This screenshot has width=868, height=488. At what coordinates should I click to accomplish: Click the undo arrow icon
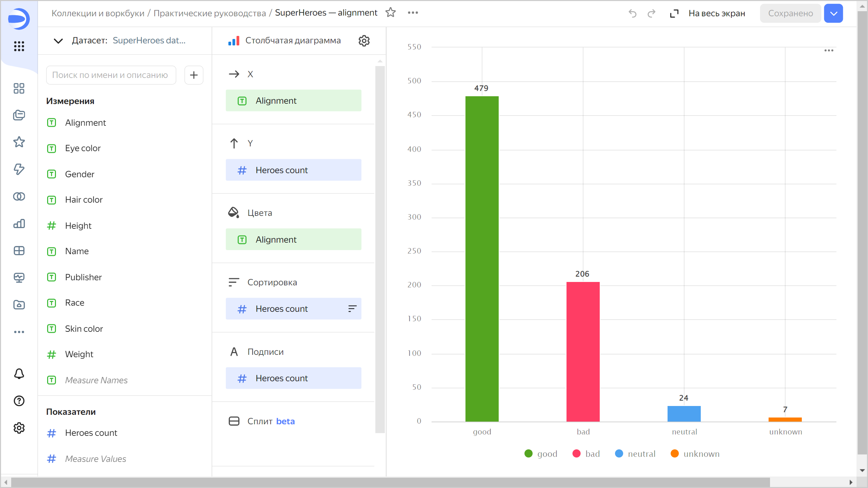632,13
